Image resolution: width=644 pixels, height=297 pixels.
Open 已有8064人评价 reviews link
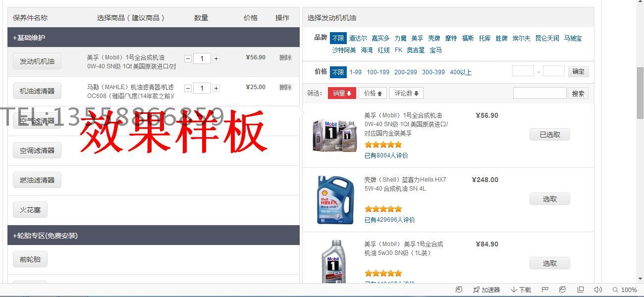pyautogui.click(x=386, y=155)
